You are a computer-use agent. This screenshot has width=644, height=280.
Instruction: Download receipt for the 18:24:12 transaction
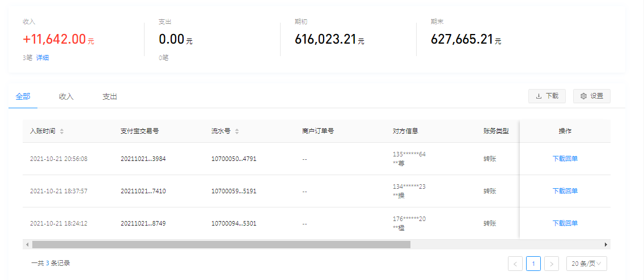[565, 223]
